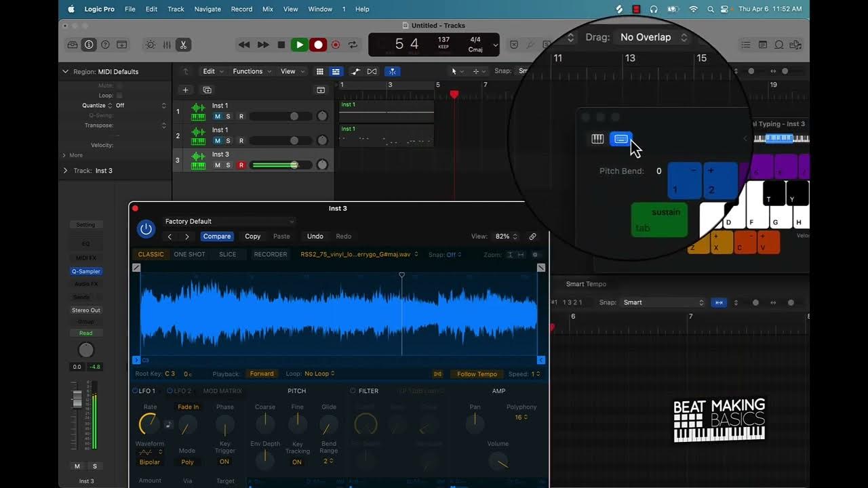Switch to RECORDER mode tab

coord(271,255)
